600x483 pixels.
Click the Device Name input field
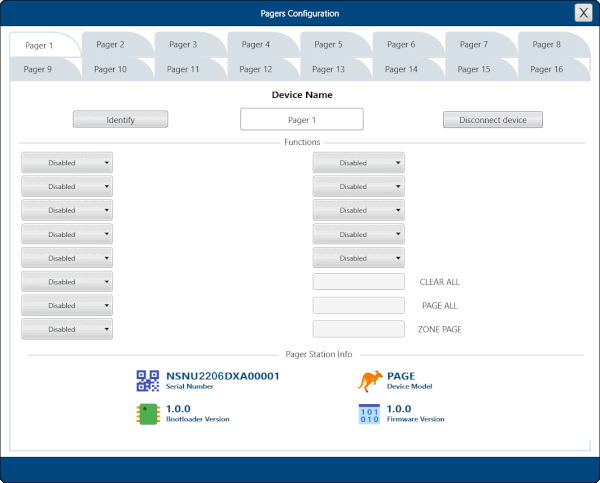click(x=301, y=120)
